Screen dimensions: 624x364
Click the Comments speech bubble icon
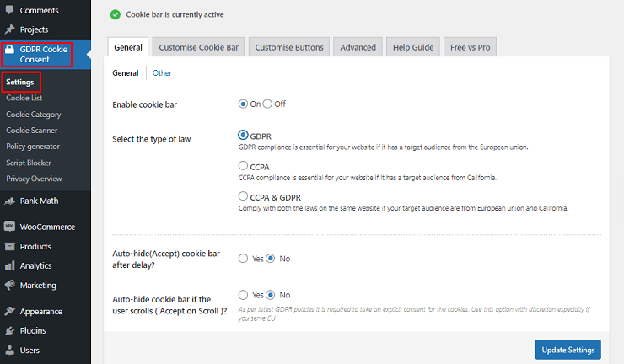[9, 10]
